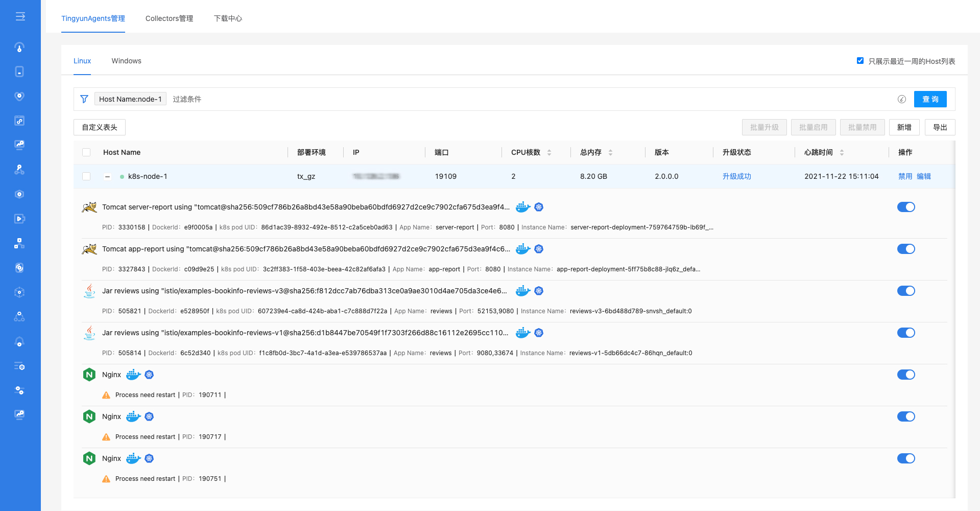Open the topology blocks sidebar icon
This screenshot has width=980, height=511.
tap(19, 243)
